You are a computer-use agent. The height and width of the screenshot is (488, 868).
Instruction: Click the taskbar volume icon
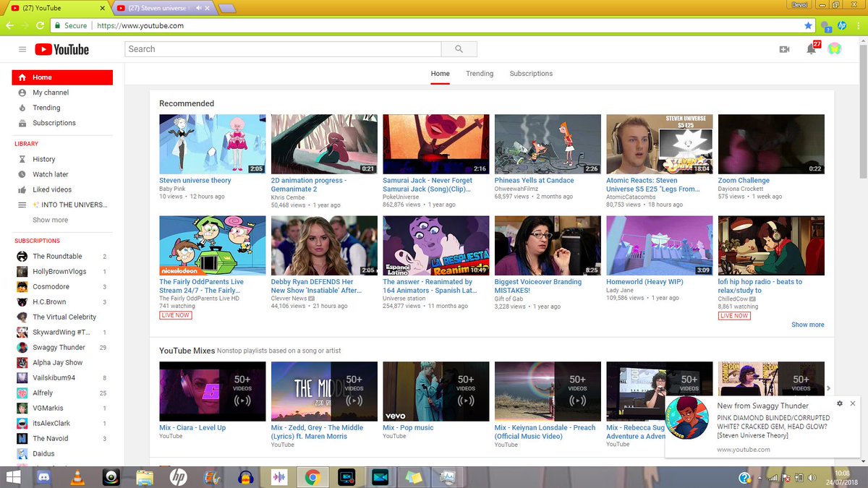pyautogui.click(x=812, y=478)
